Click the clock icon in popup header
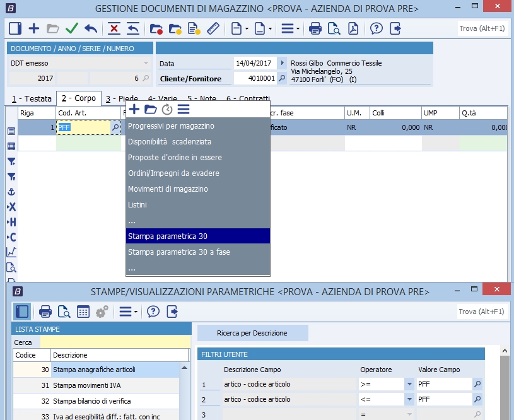The height and width of the screenshot is (420, 514). 167,110
